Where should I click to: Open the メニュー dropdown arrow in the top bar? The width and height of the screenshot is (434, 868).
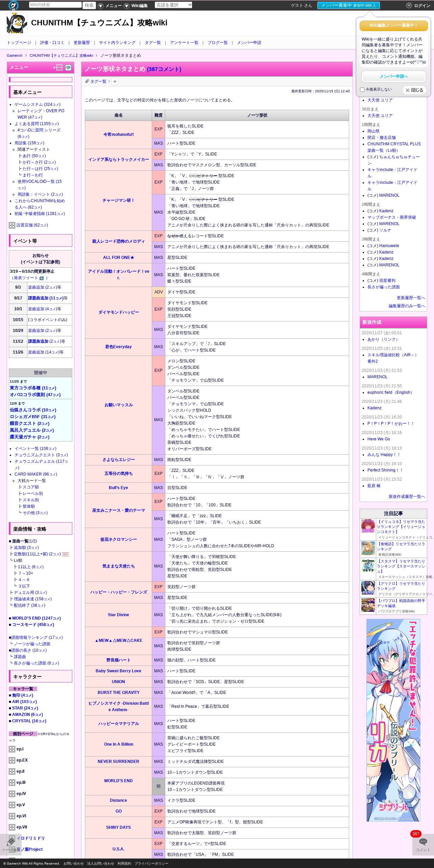[x=101, y=6]
